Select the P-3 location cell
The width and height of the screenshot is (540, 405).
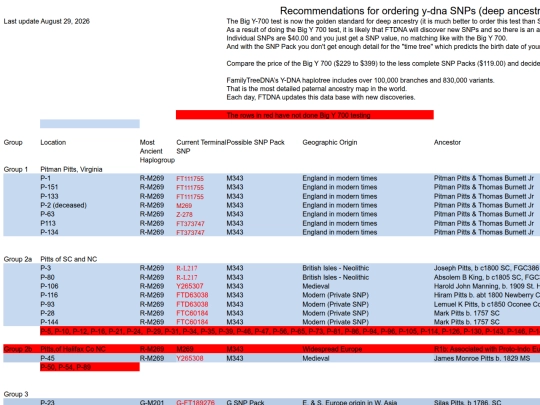coord(45,268)
